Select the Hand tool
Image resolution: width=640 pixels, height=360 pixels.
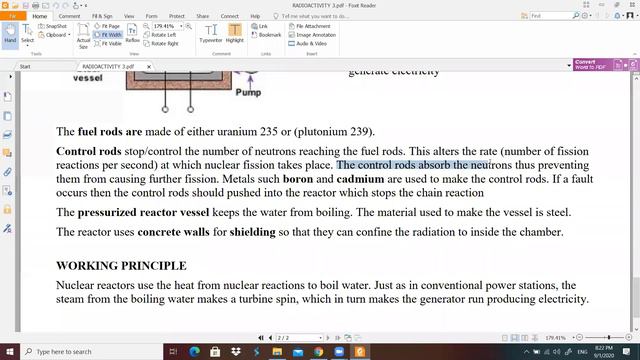[10, 35]
